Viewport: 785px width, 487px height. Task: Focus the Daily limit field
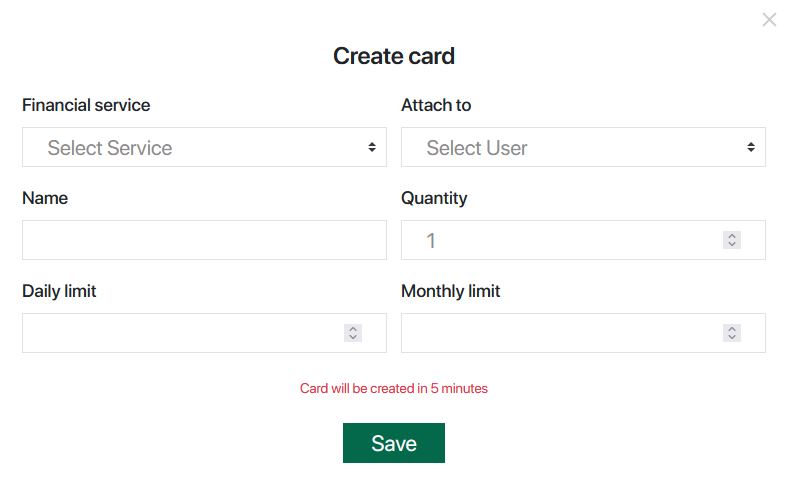click(180, 333)
